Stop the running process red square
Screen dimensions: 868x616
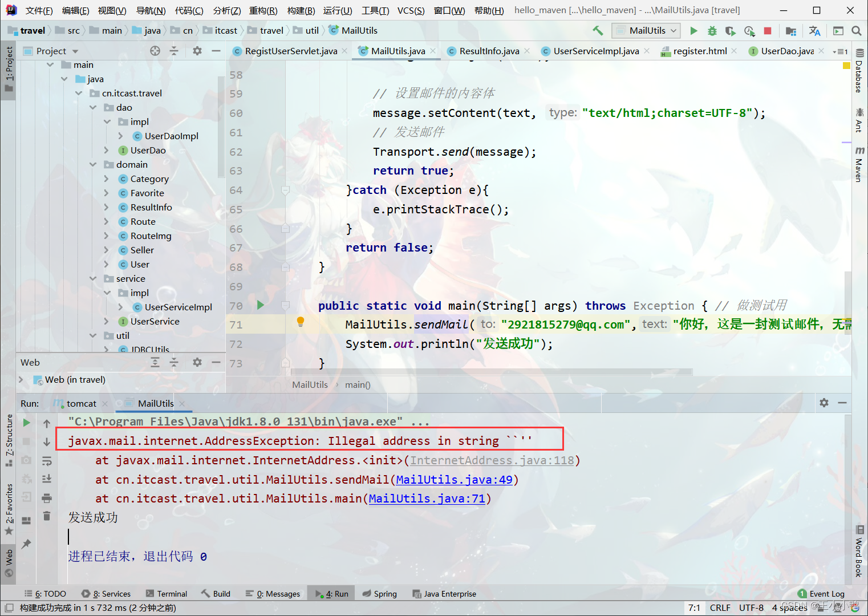(x=768, y=31)
